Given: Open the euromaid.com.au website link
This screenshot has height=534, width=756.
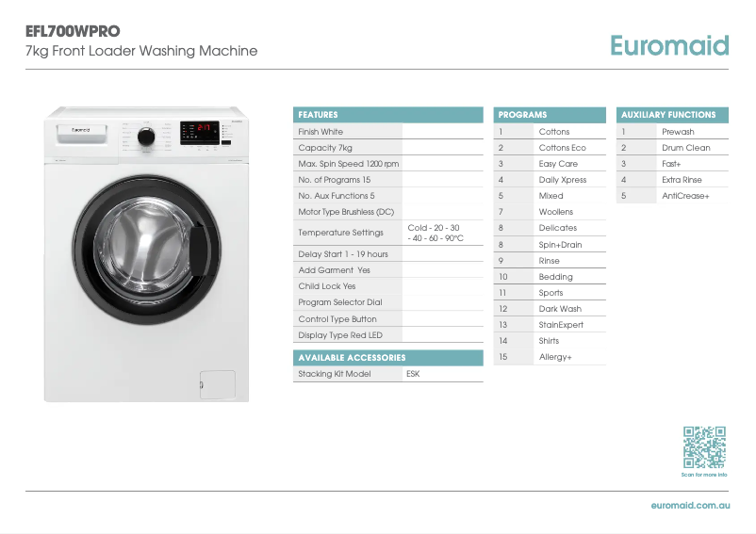Looking at the screenshot, I should [690, 506].
